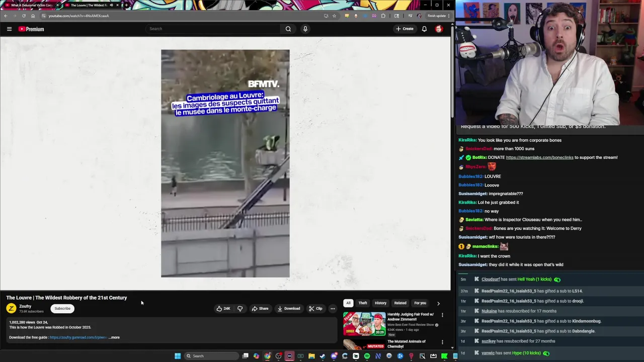644x362 pixels.
Task: Click ReadPsalm22_16_Isaiah53_5 gifted sub to LS14 event
Action: coord(532,291)
